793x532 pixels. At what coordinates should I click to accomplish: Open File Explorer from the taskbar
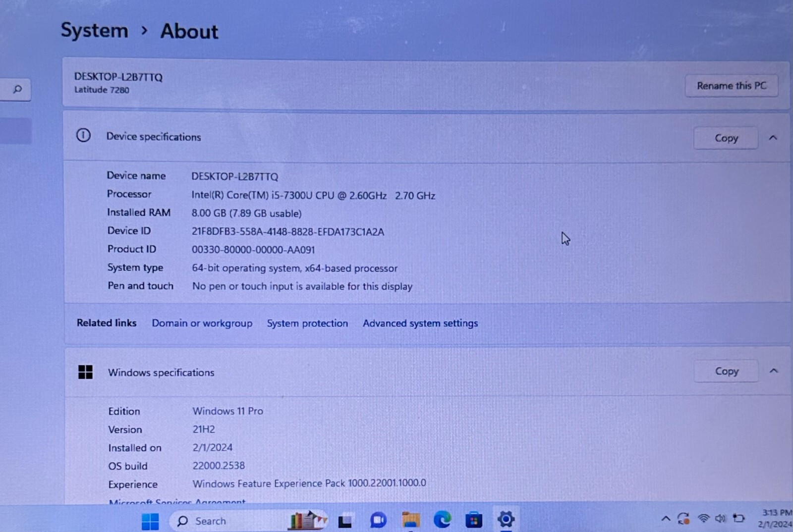pyautogui.click(x=410, y=520)
